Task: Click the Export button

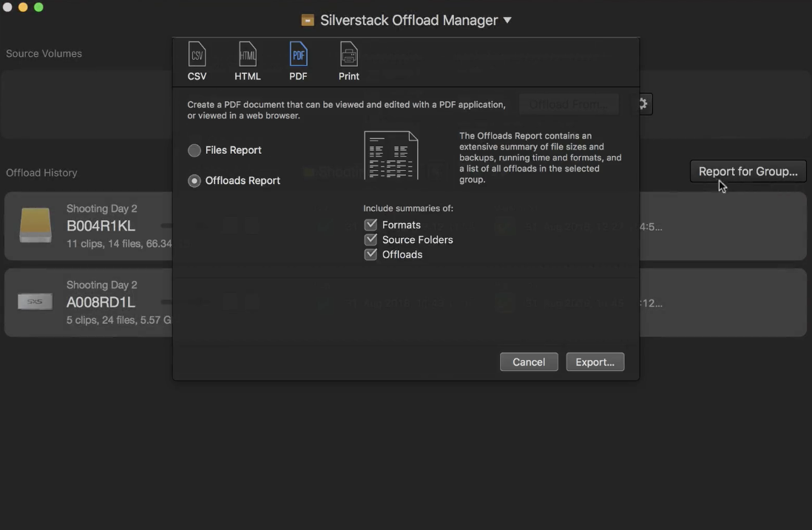Action: (595, 361)
